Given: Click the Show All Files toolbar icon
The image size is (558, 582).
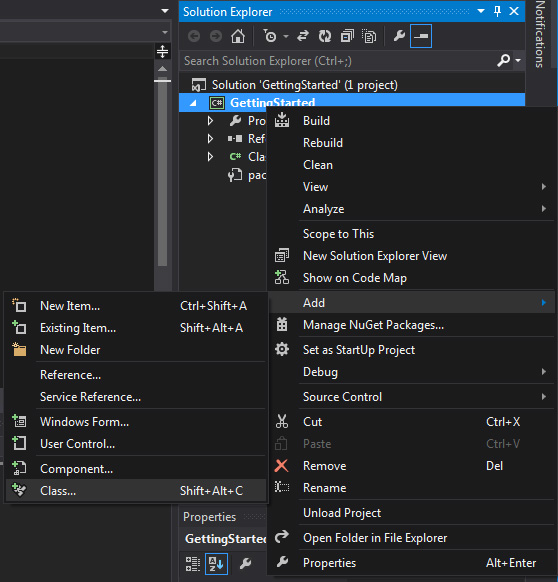Looking at the screenshot, I should (369, 36).
